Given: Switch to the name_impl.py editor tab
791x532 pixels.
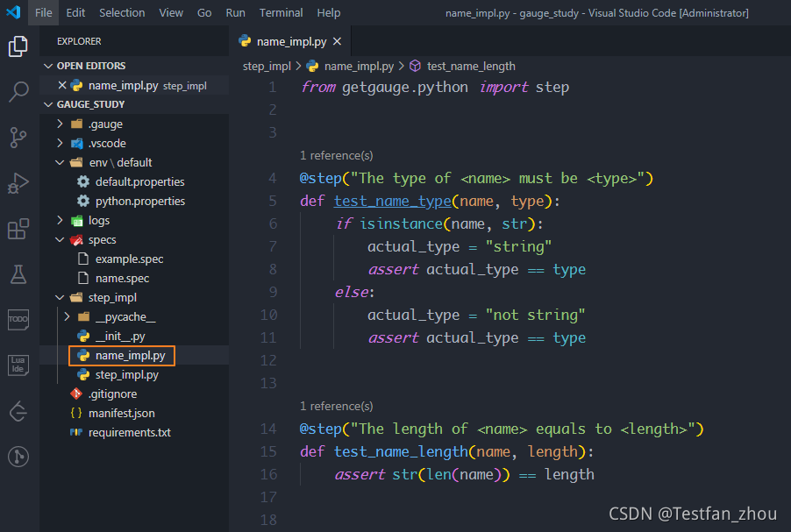Looking at the screenshot, I should pyautogui.click(x=291, y=41).
